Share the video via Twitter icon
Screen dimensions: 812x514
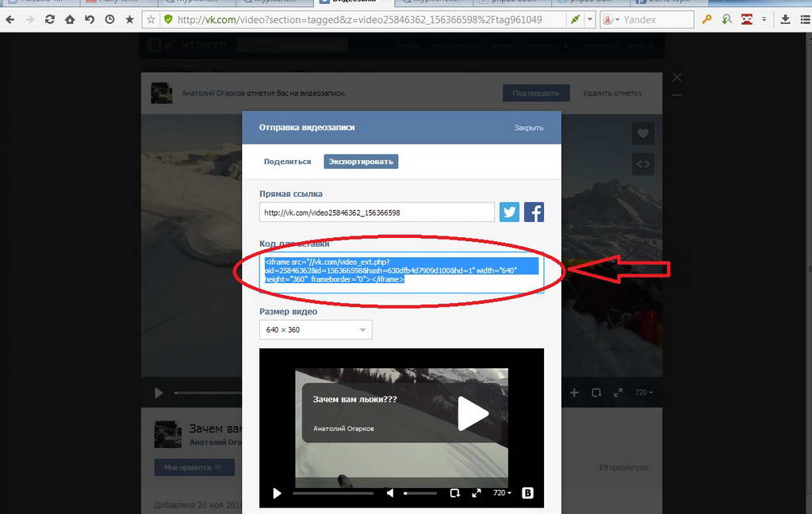(509, 213)
